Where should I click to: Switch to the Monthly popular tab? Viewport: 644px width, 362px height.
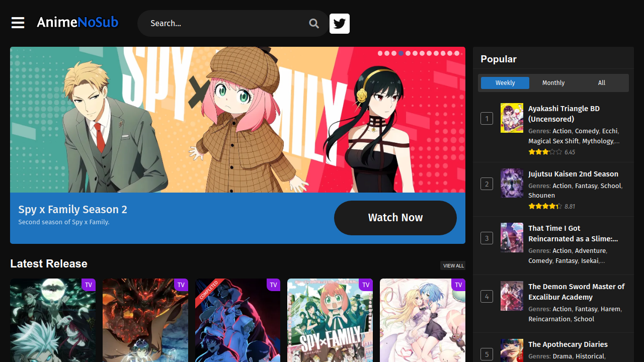pos(553,83)
